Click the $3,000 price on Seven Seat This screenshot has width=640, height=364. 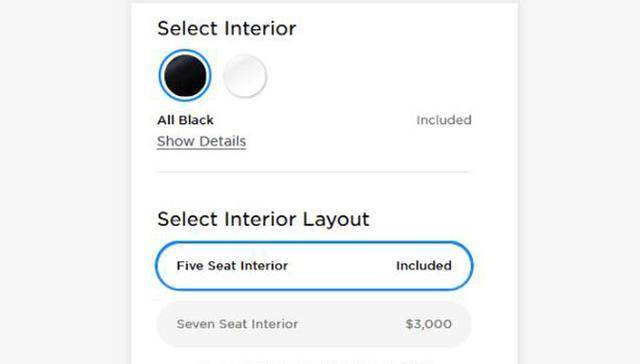(429, 324)
